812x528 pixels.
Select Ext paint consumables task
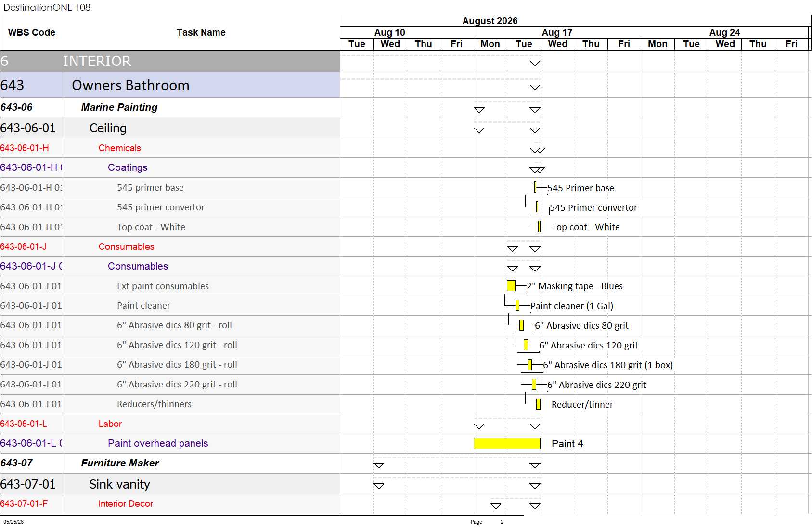(x=163, y=286)
